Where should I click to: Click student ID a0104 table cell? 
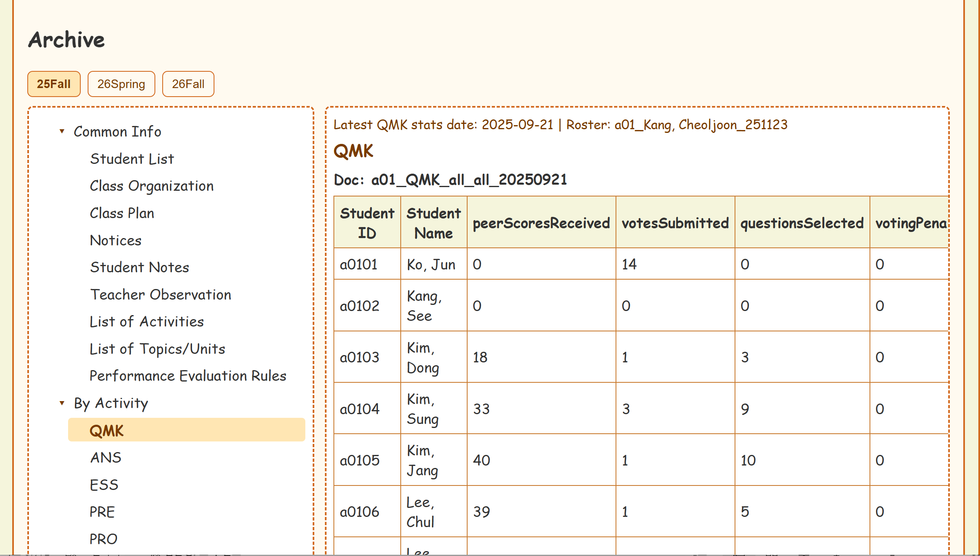[359, 409]
